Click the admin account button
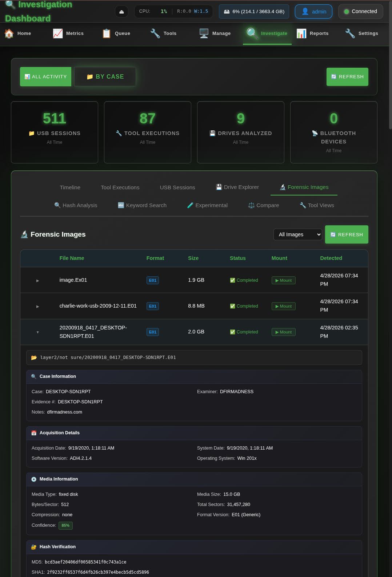Screen dimensions: 392x577 (x=313, y=12)
